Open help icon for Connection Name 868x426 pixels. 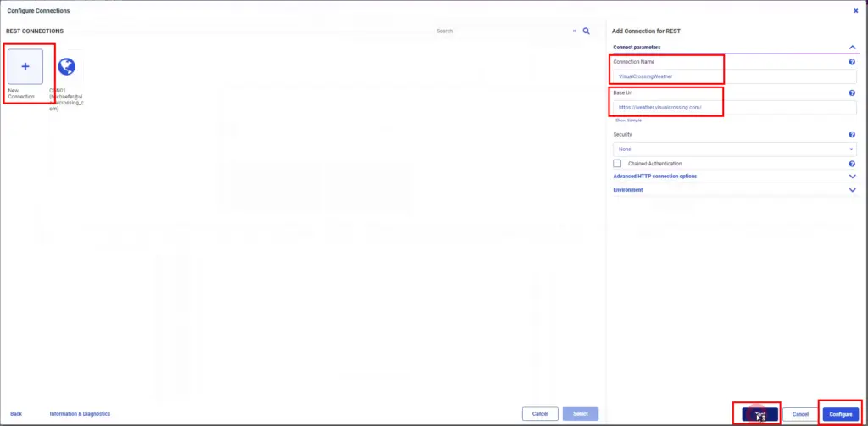click(x=851, y=62)
